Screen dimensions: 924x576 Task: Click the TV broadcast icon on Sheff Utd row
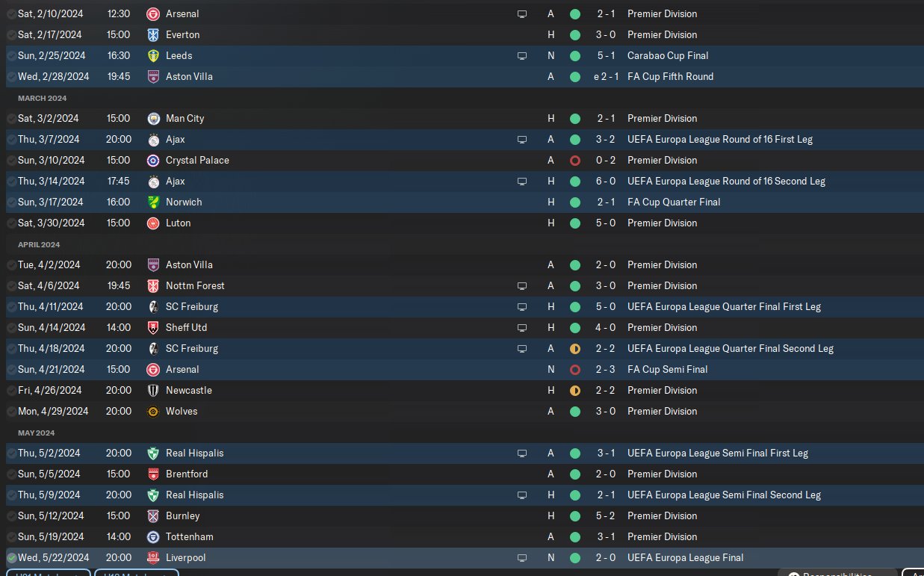pos(522,327)
